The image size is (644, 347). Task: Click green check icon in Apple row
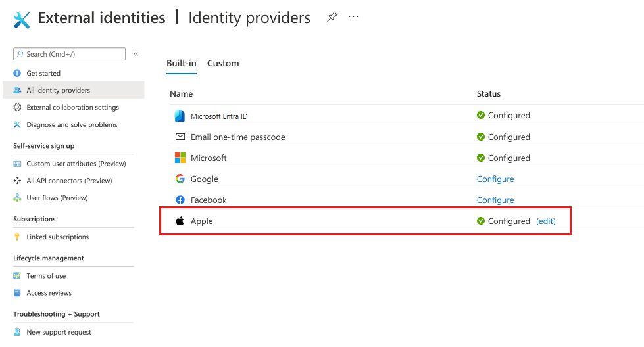click(x=481, y=221)
